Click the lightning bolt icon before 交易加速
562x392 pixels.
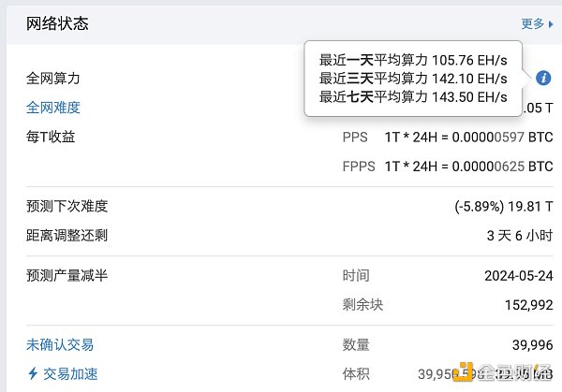[x=33, y=373]
